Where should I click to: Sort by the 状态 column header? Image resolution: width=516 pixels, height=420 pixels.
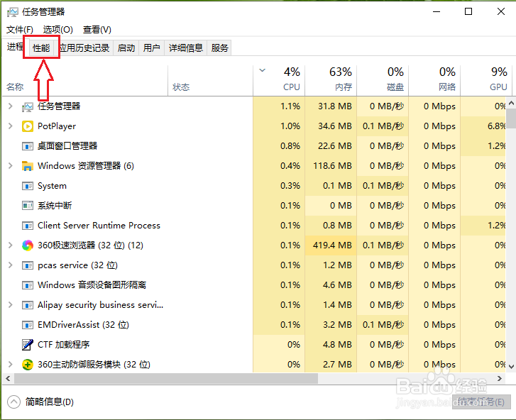coord(210,81)
